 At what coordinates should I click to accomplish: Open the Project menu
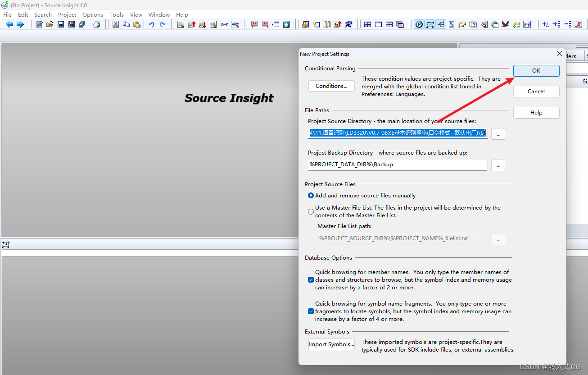click(67, 14)
